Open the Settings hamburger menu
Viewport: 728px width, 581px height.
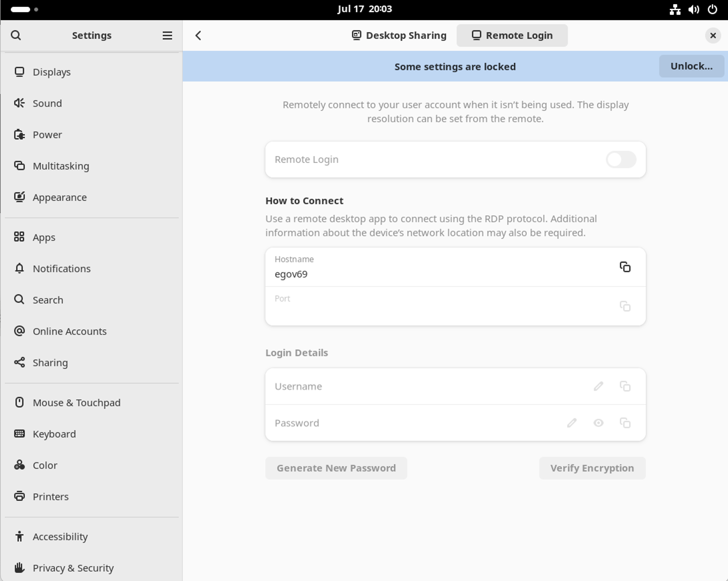click(x=167, y=35)
